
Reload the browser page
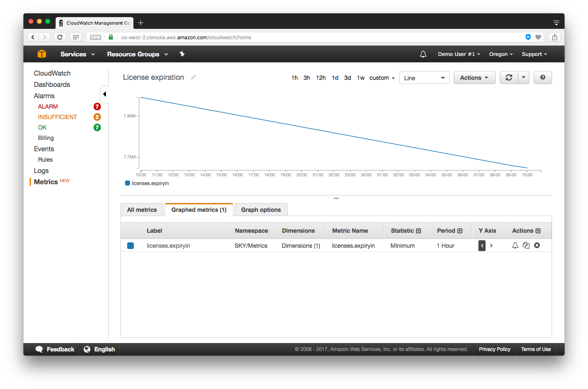(x=60, y=37)
